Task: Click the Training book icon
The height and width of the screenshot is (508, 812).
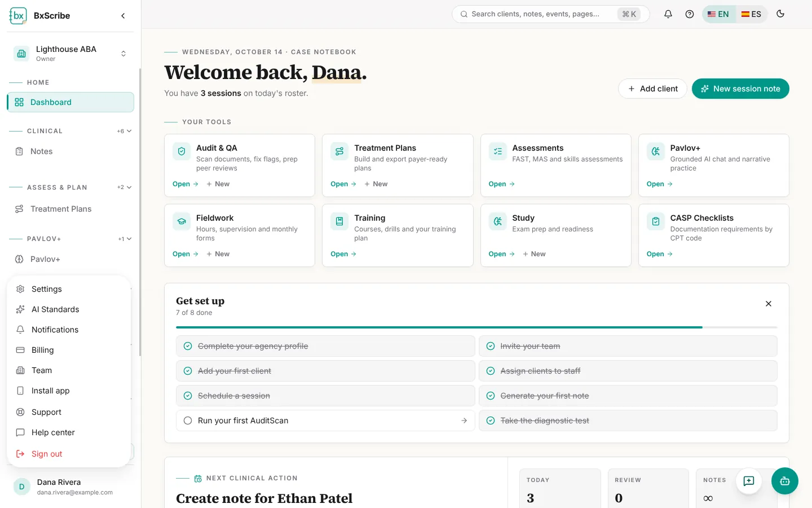Action: (339, 221)
